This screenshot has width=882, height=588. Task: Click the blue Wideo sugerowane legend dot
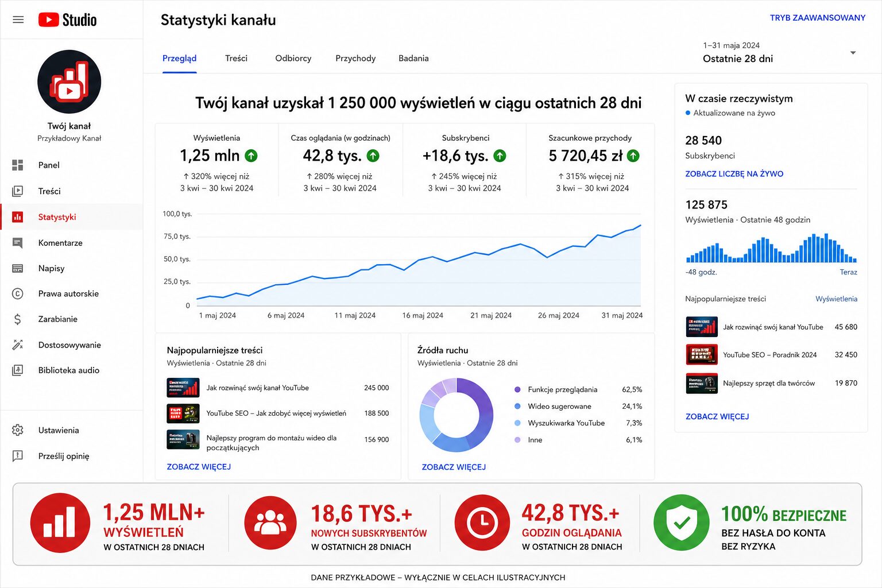[x=517, y=406]
